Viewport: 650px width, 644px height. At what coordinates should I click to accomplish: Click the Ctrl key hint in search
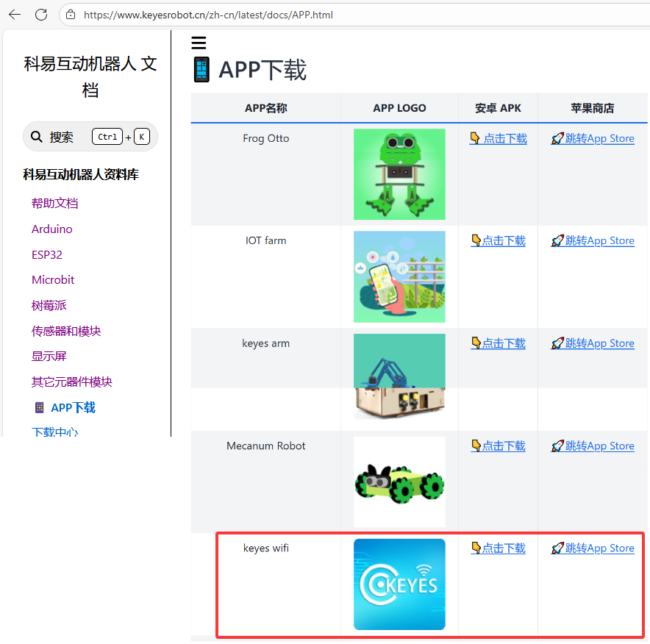pos(107,136)
